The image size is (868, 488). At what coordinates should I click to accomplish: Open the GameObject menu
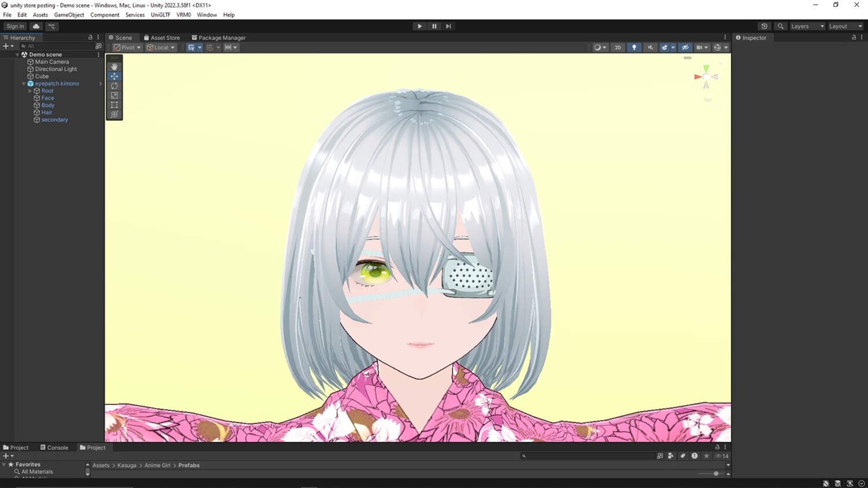[x=69, y=15]
